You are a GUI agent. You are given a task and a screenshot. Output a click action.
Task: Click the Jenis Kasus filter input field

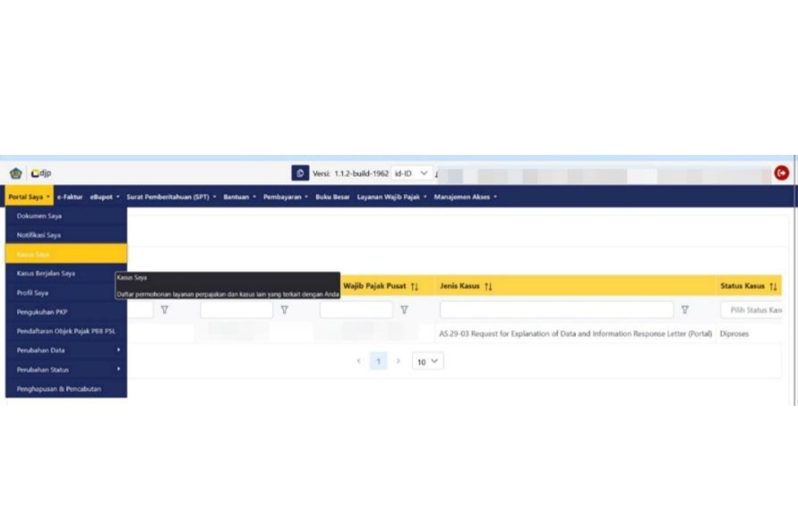(556, 310)
